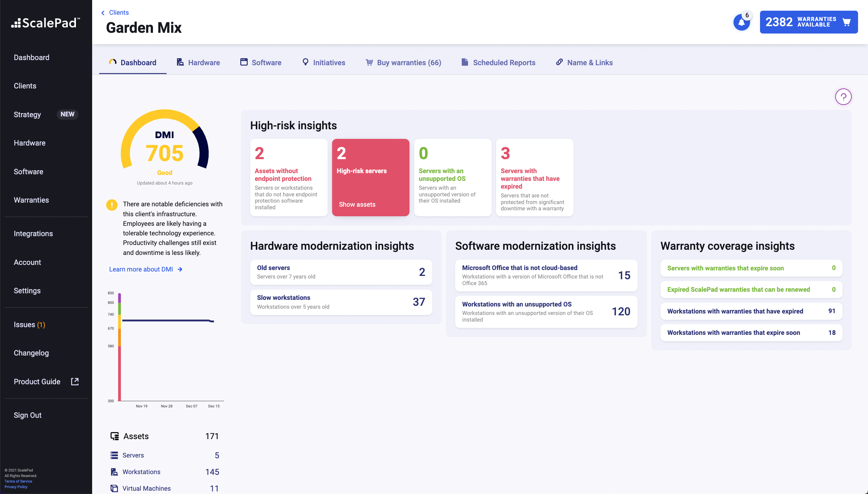The height and width of the screenshot is (494, 868).
Task: Open the Buy warranties (66) tab
Action: (x=404, y=63)
